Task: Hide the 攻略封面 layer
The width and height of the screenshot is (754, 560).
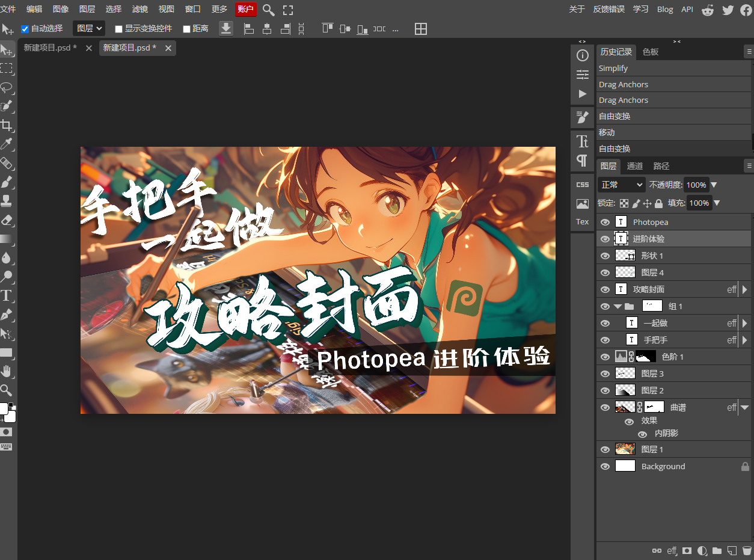Action: (605, 289)
